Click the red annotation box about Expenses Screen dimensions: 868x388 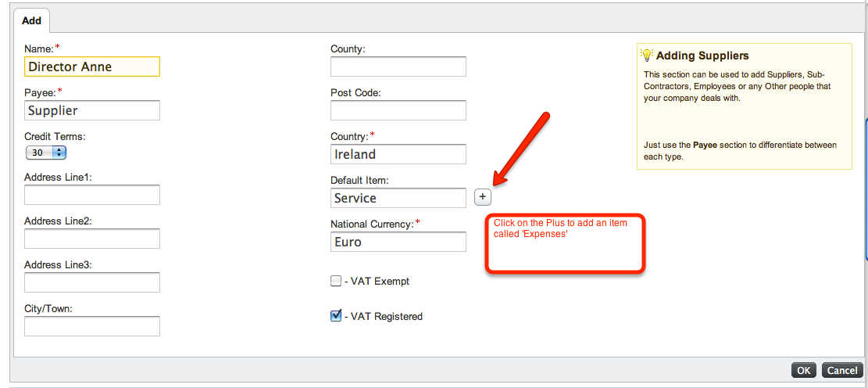[x=565, y=244]
